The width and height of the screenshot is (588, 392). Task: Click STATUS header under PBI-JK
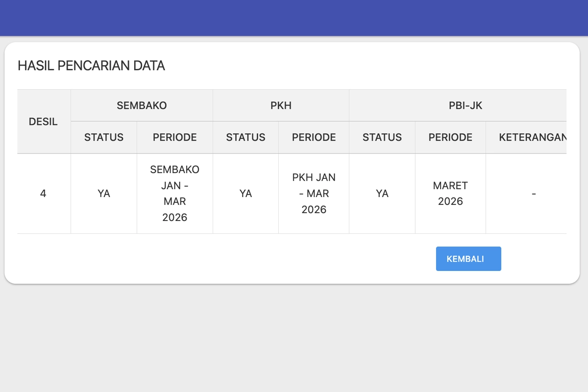(382, 138)
